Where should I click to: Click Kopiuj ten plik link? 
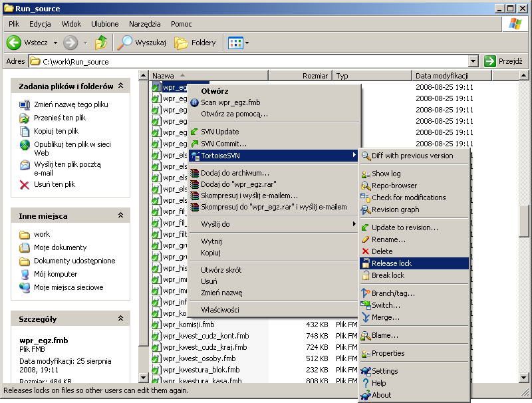click(56, 131)
